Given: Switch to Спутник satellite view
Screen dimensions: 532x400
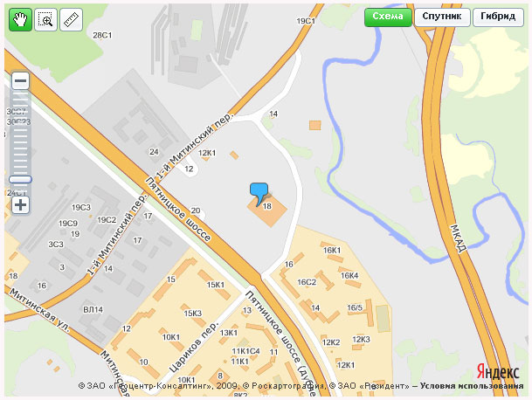Looking at the screenshot, I should pos(442,17).
